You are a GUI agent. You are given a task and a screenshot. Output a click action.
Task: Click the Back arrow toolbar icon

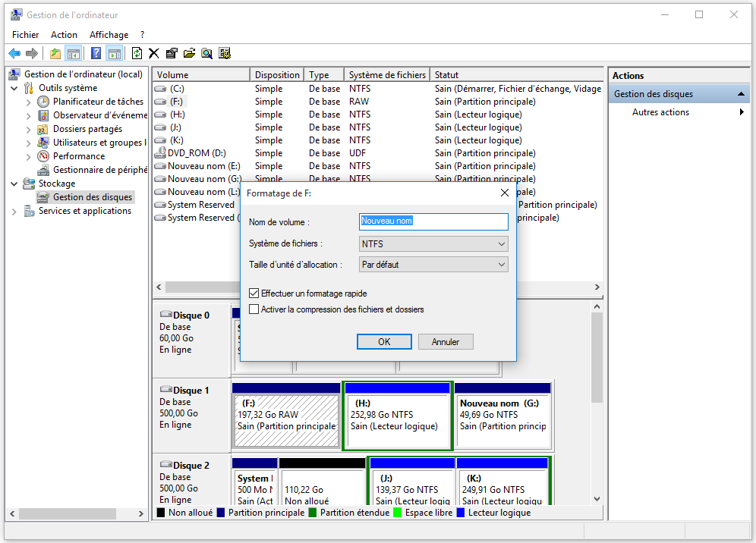pyautogui.click(x=14, y=53)
